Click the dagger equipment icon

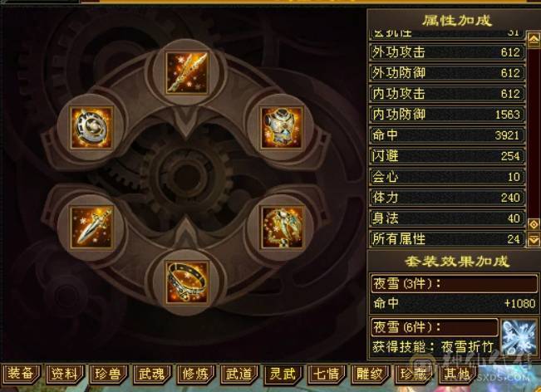coord(91,228)
